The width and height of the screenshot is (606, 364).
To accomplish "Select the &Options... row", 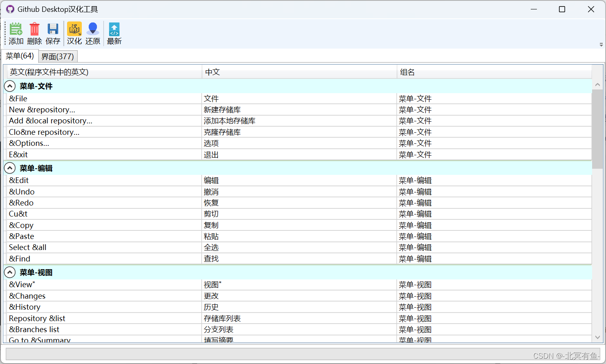I will point(299,143).
